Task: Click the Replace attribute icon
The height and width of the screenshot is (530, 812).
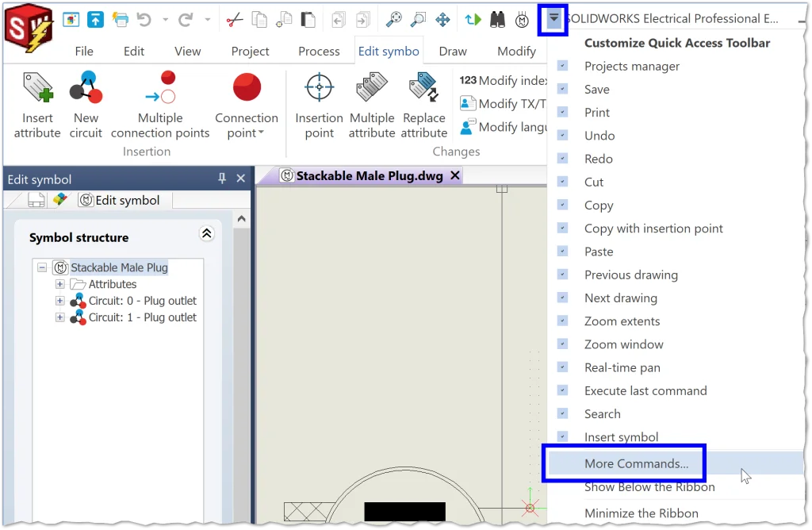Action: pos(423,105)
